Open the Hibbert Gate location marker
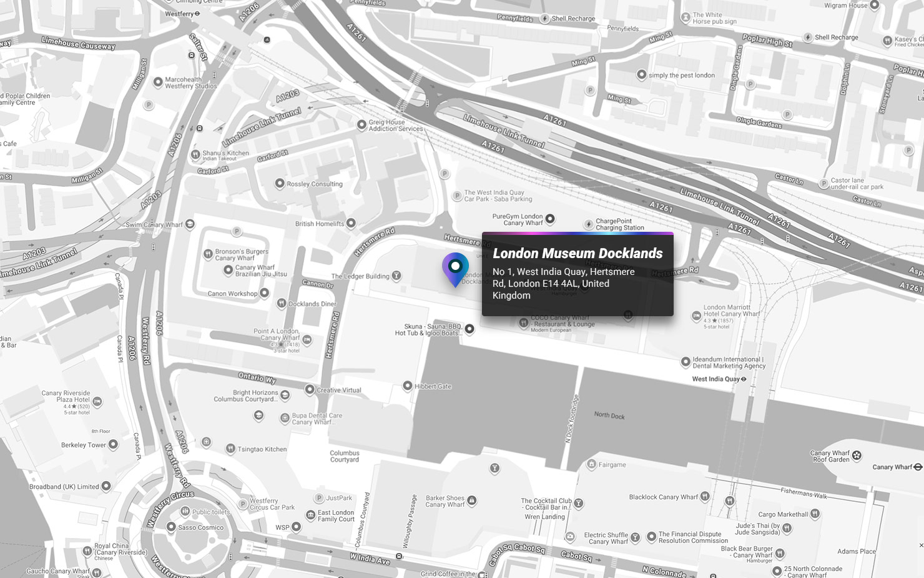This screenshot has height=578, width=924. [408, 386]
